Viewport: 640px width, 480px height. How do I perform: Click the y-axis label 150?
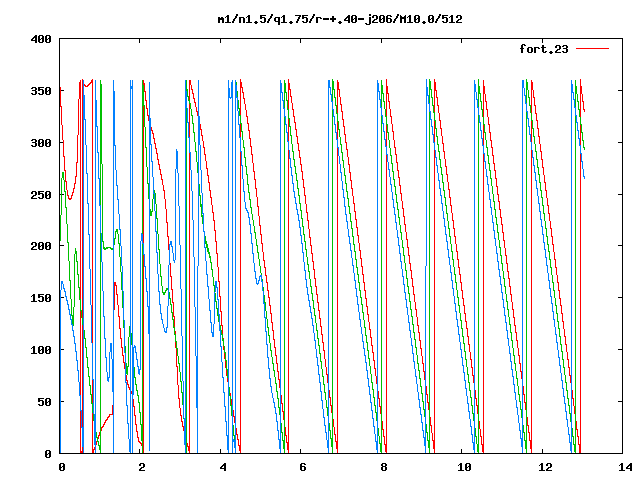41,298
